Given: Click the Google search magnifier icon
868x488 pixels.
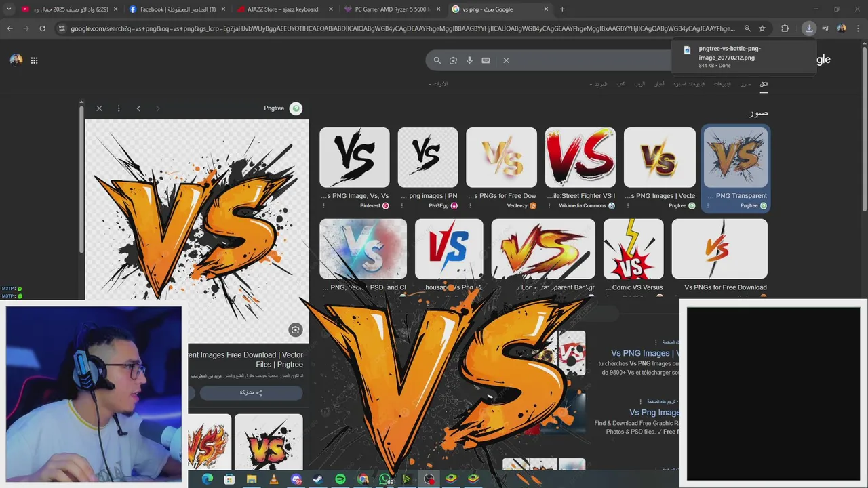Looking at the screenshot, I should tap(437, 60).
